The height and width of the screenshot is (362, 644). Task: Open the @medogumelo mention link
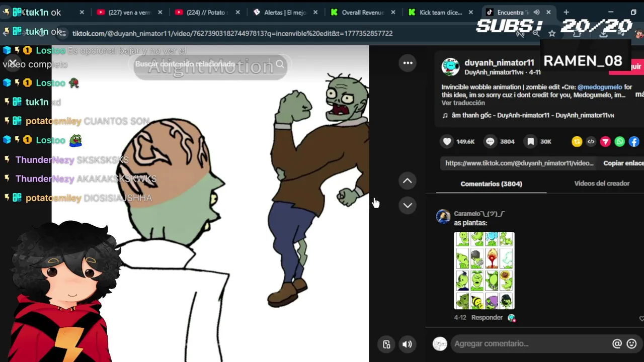click(600, 87)
